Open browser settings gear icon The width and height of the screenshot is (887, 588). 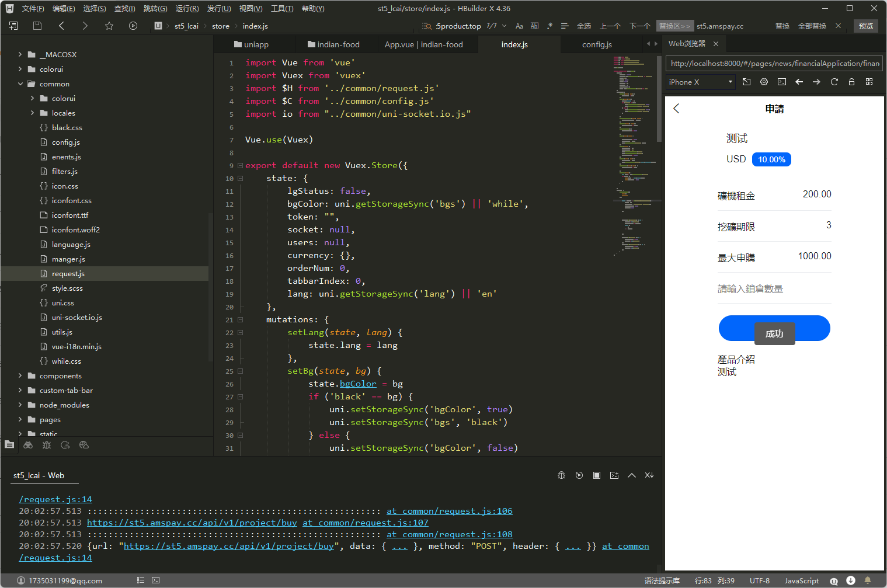[x=764, y=82]
